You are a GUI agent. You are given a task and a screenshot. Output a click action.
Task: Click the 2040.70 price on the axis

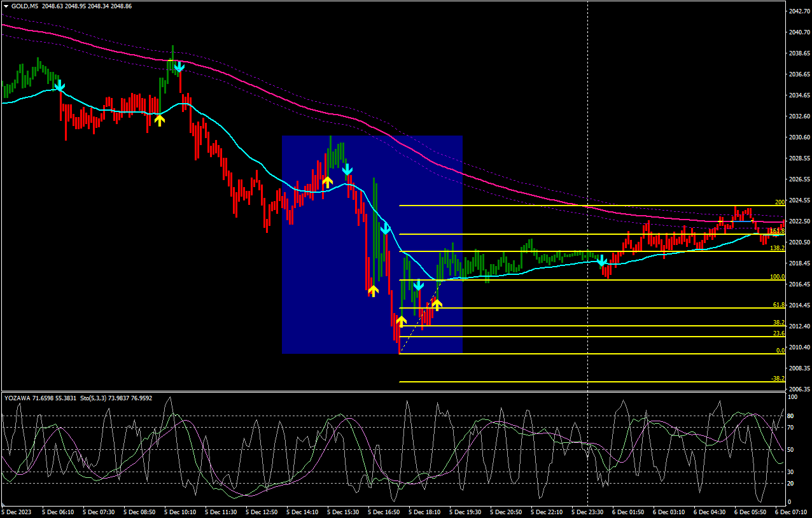coord(799,32)
